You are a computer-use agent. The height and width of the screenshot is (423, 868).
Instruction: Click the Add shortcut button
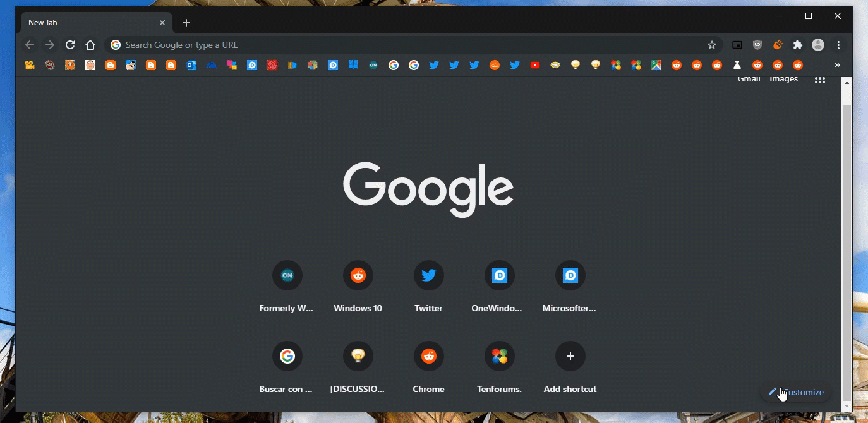click(x=570, y=369)
